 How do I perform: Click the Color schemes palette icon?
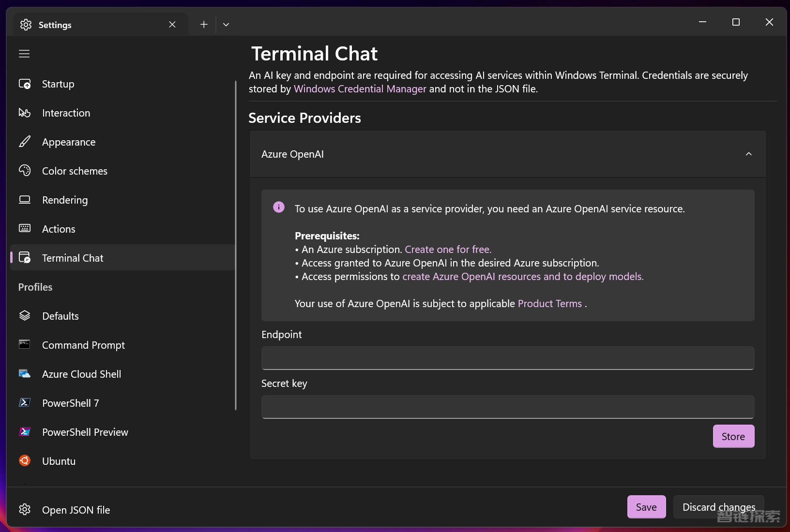(x=25, y=171)
